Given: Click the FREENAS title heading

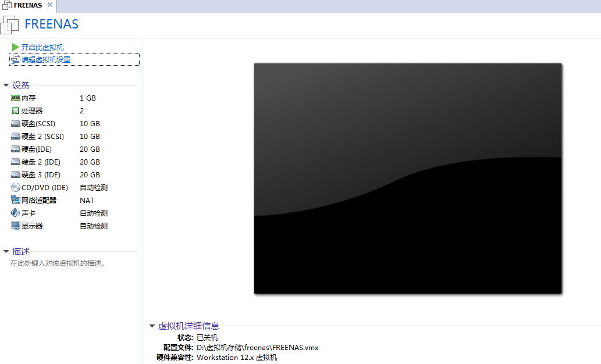Looking at the screenshot, I should coord(51,24).
